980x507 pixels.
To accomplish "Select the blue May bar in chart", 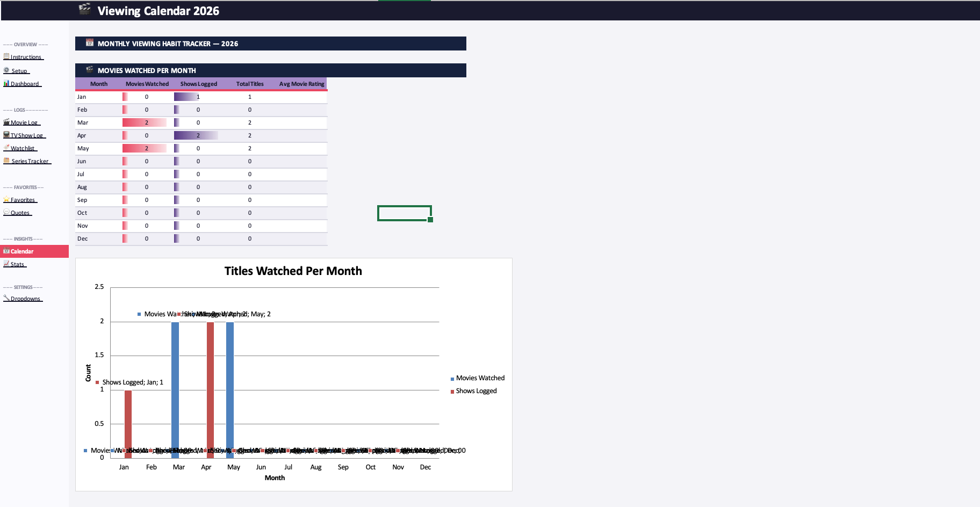I will (230, 390).
